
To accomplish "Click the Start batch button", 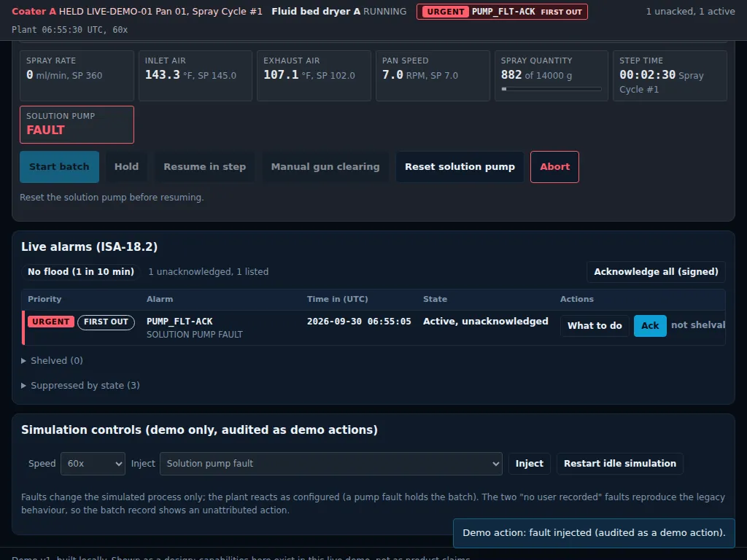I will pos(60,167).
